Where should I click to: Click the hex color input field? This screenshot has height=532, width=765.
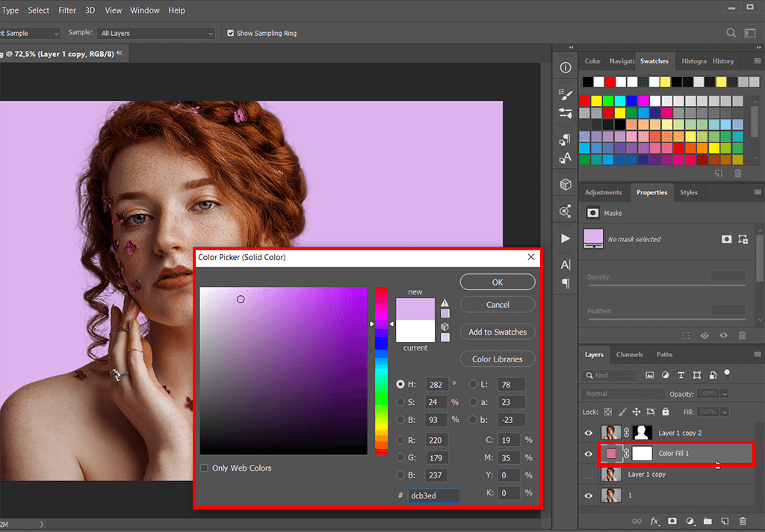433,495
